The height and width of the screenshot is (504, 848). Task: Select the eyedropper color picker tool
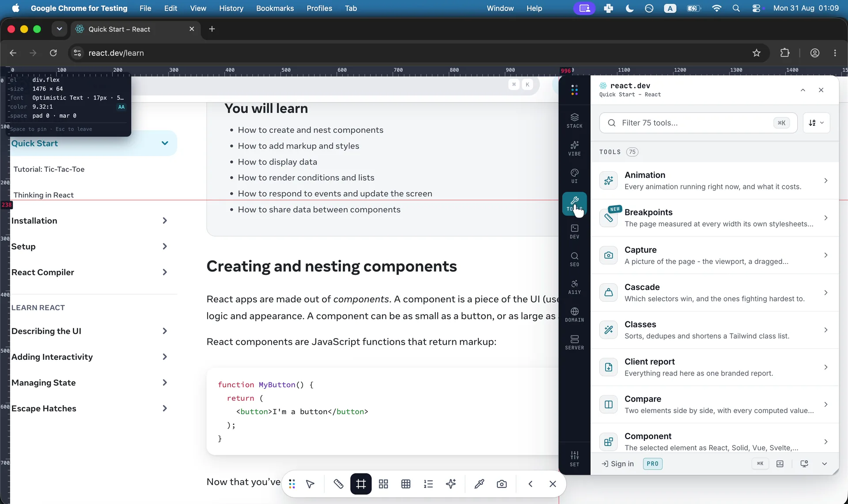coord(479,484)
